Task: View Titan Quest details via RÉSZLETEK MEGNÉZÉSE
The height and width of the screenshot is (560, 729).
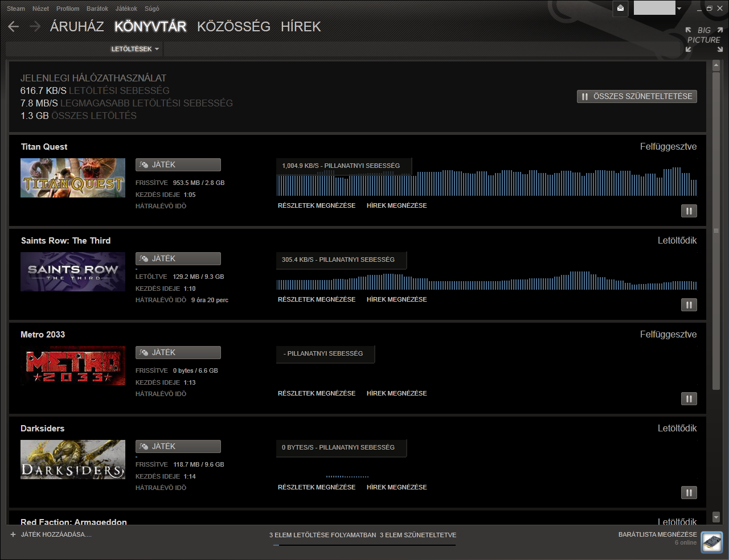Action: click(x=317, y=205)
